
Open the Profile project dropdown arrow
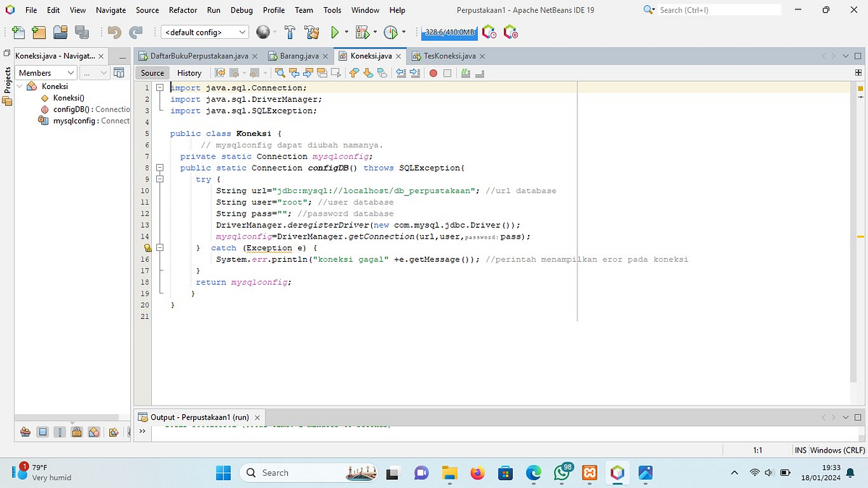point(403,32)
